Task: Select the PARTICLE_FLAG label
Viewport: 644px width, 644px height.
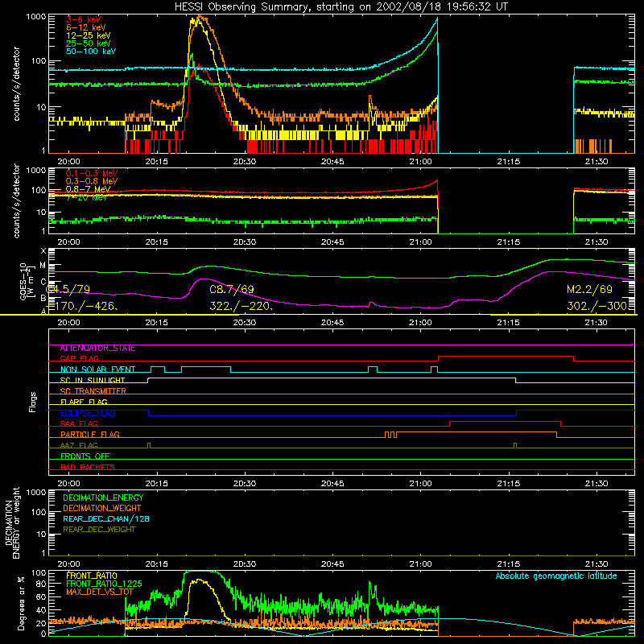Action: coord(90,435)
